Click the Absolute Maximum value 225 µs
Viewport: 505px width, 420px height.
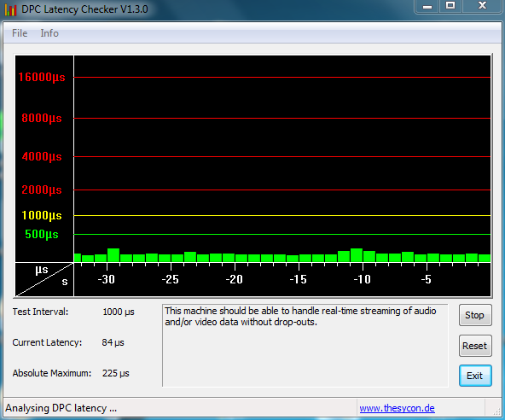(116, 373)
